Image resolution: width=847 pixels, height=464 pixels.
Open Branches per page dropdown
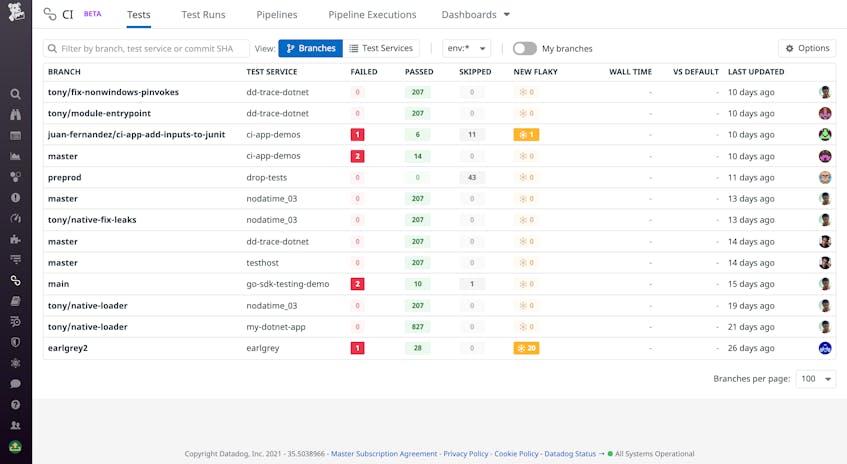[x=816, y=379]
